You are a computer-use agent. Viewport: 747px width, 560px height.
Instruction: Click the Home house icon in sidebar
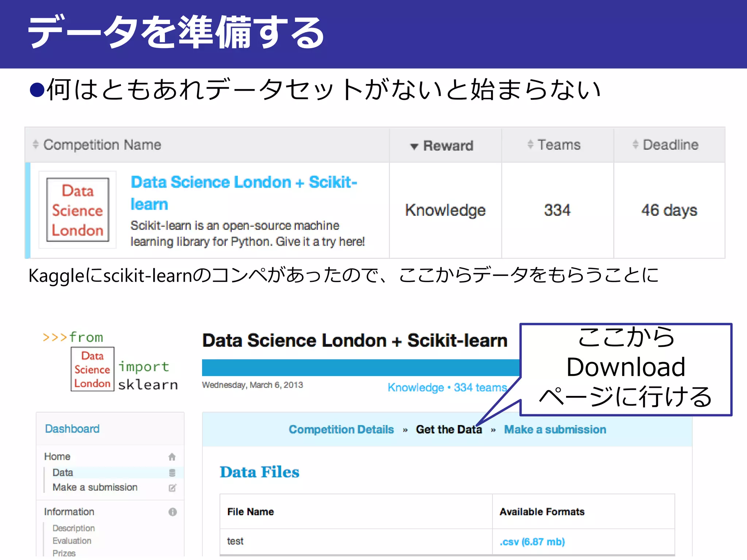[x=172, y=457]
